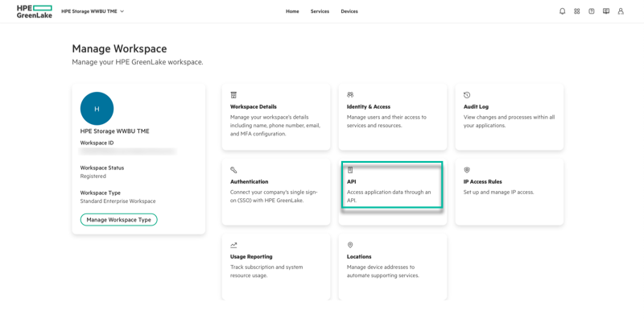Click 'Standard Enterprise Workspace' type value

tap(118, 201)
